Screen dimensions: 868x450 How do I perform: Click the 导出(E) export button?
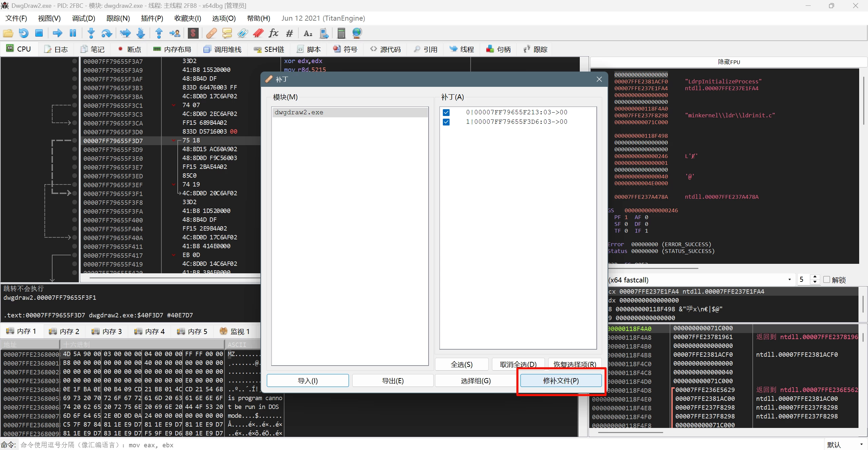393,381
